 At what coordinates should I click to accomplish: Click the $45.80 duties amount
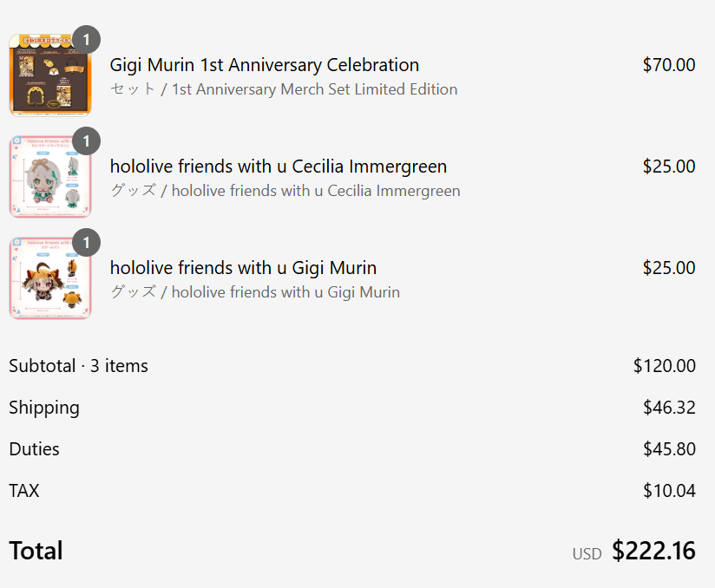pyautogui.click(x=669, y=449)
